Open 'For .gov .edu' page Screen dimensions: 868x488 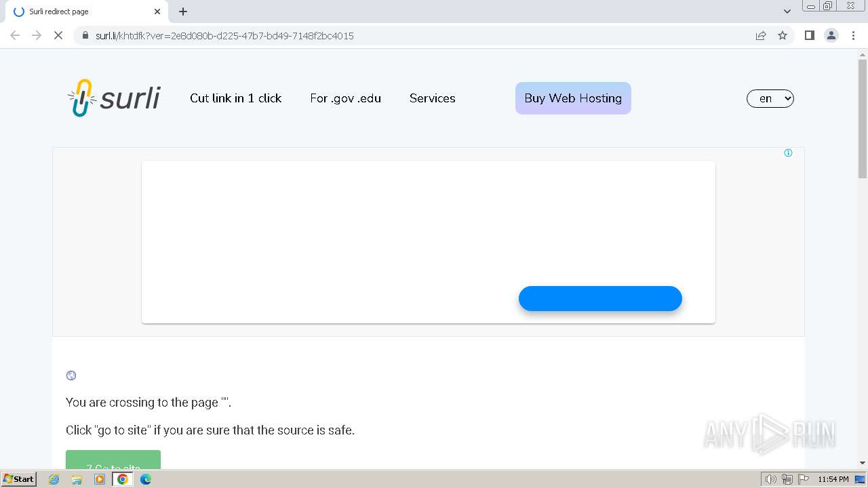pos(345,98)
